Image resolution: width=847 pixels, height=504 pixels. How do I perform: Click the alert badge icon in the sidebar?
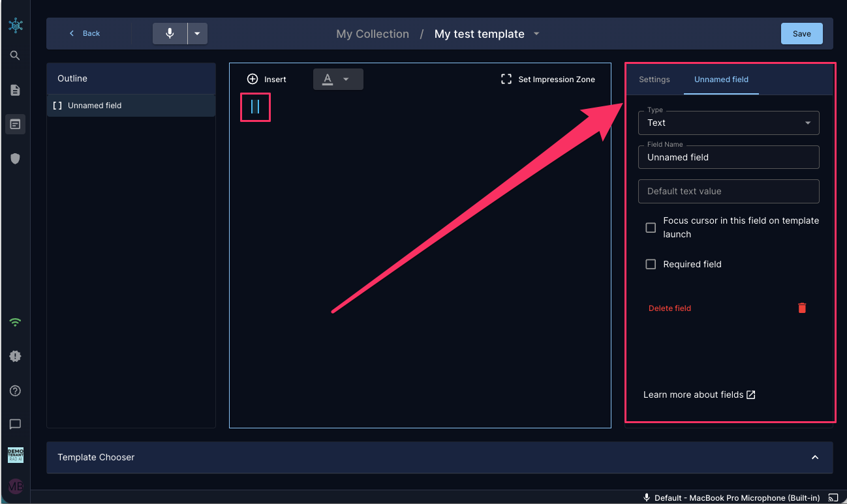pos(15,356)
